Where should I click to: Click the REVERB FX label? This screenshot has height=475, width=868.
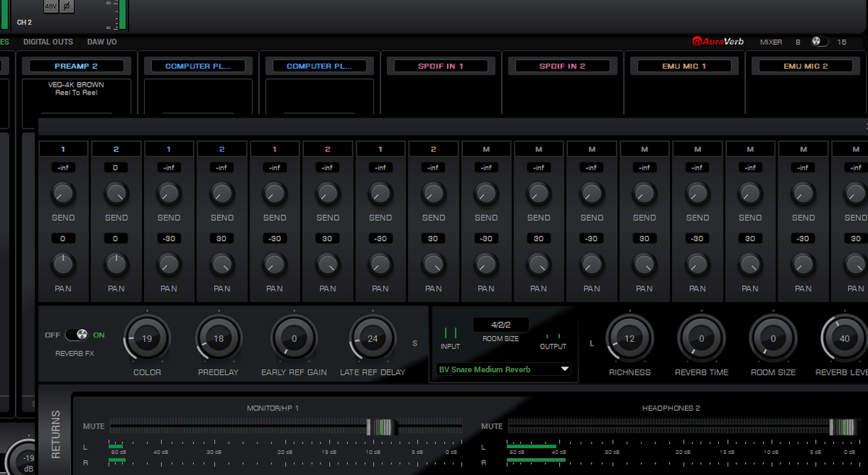click(x=76, y=354)
